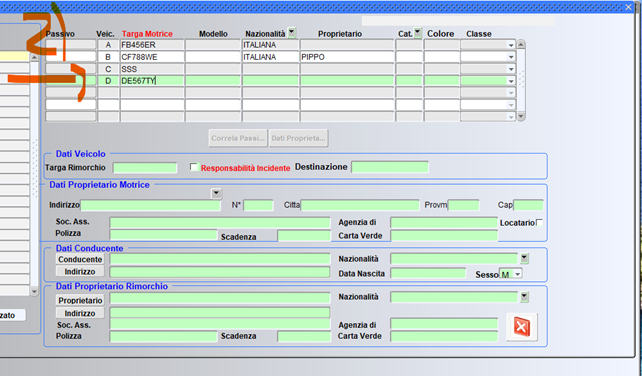Open the Nazionalità column header dropdown
The image size is (642, 376).
292,32
